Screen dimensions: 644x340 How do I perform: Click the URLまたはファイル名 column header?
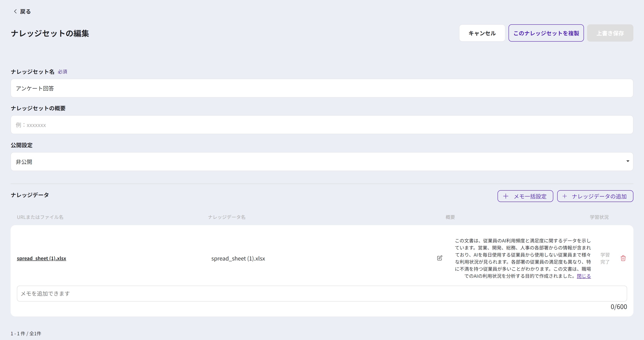40,217
